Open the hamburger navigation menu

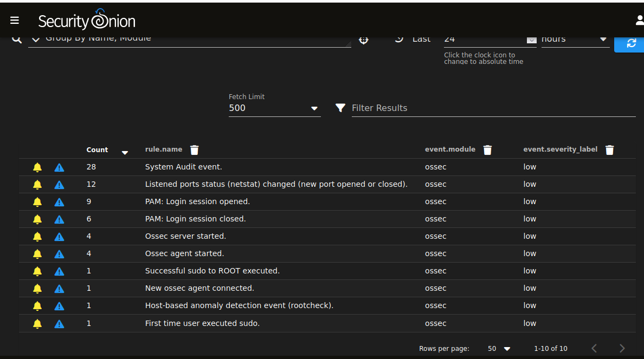(15, 20)
